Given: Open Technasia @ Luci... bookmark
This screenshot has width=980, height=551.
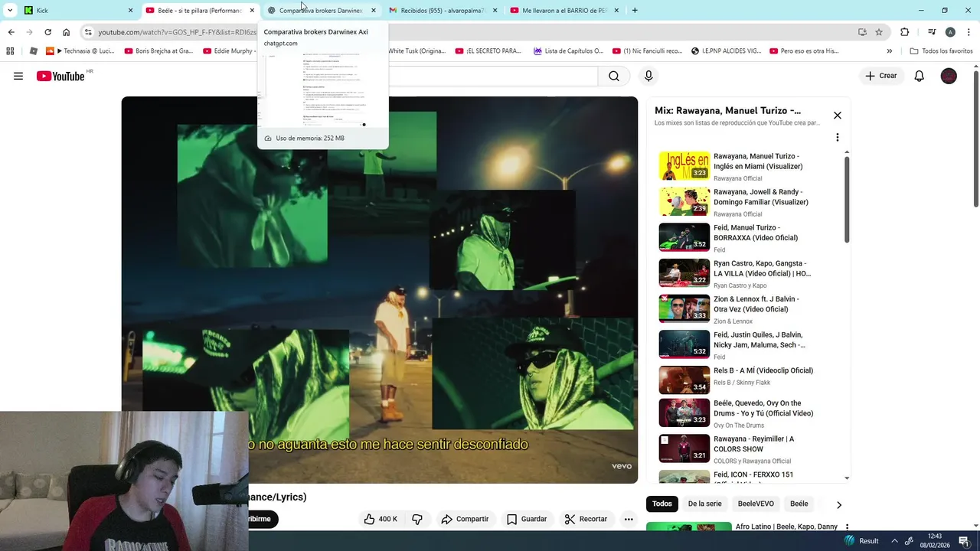Looking at the screenshot, I should [80, 51].
